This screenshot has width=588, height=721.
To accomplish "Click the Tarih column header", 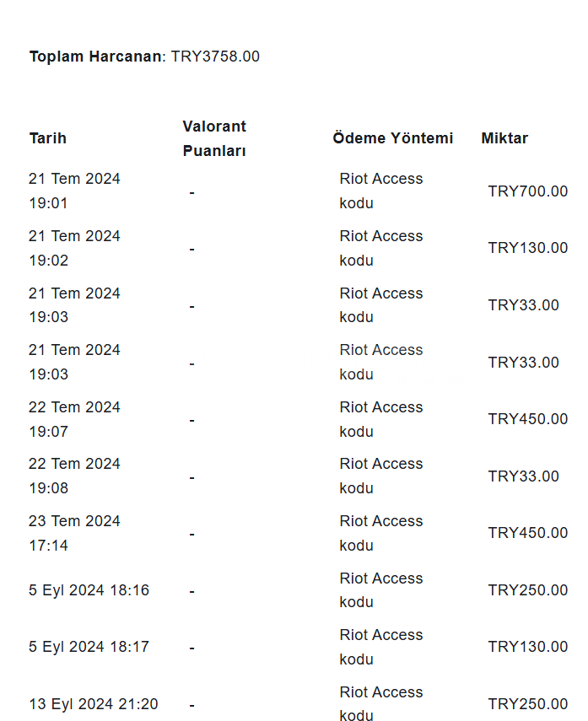I will coord(48,138).
